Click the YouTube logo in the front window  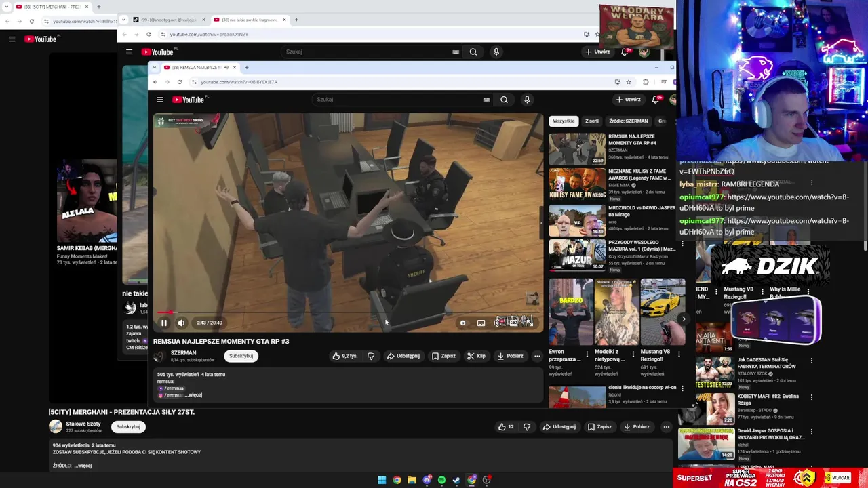pyautogui.click(x=190, y=100)
